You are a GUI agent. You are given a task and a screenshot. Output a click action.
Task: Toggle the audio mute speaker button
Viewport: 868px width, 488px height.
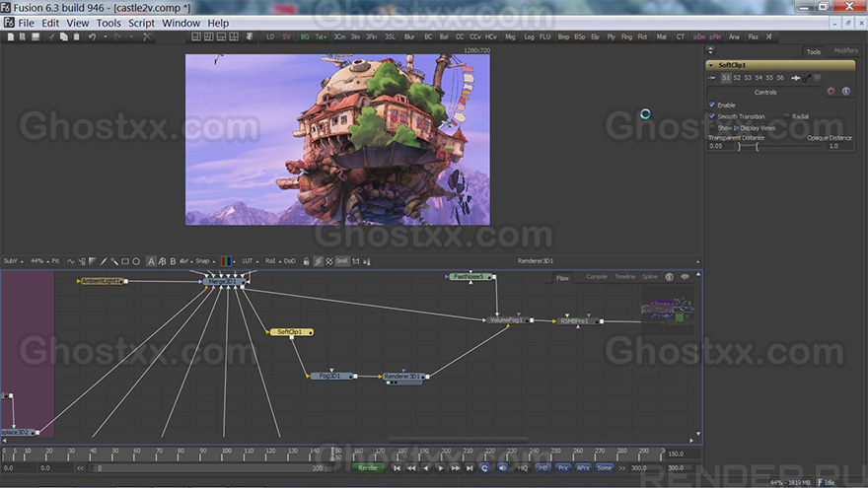pos(502,468)
